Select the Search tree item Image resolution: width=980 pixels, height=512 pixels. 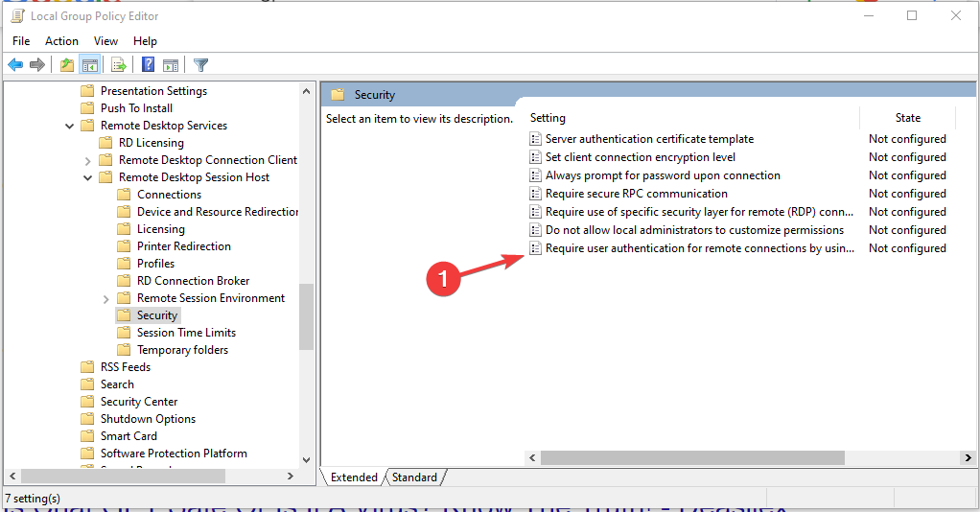117,384
